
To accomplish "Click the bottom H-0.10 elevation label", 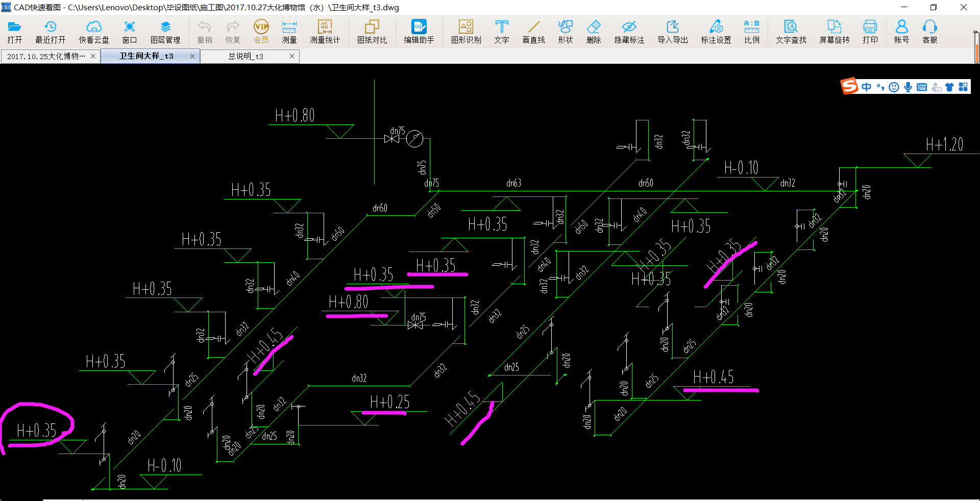I will [x=164, y=465].
